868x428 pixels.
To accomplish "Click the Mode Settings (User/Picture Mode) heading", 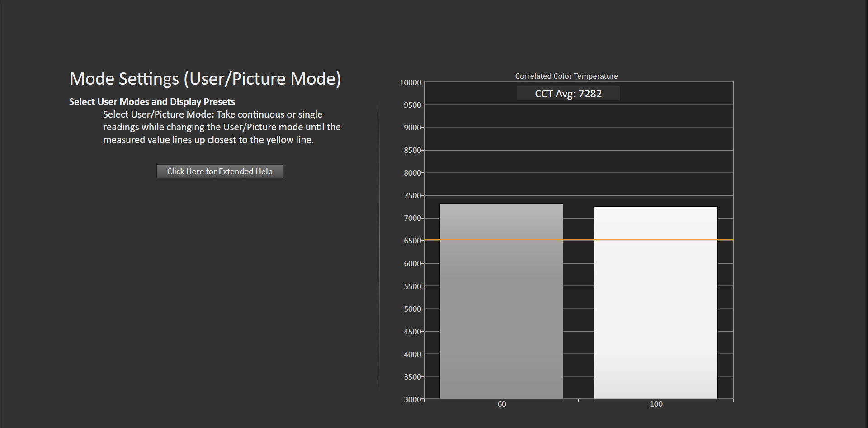I will pos(205,79).
